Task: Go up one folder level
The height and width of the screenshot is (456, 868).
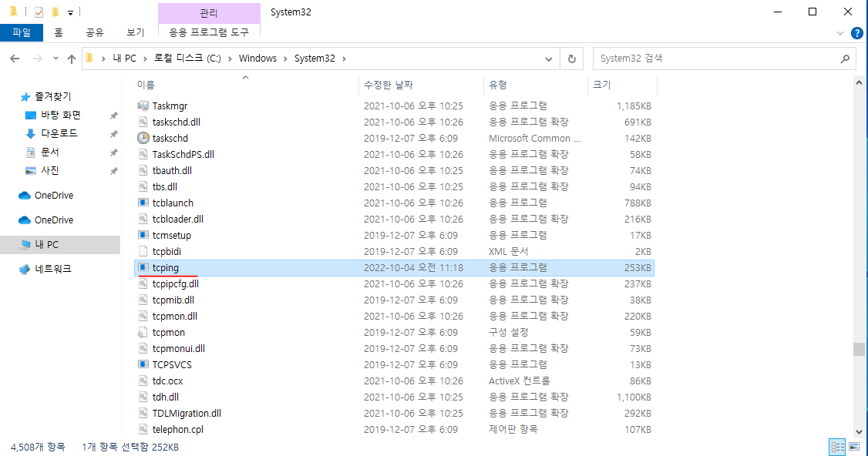Action: click(x=72, y=59)
